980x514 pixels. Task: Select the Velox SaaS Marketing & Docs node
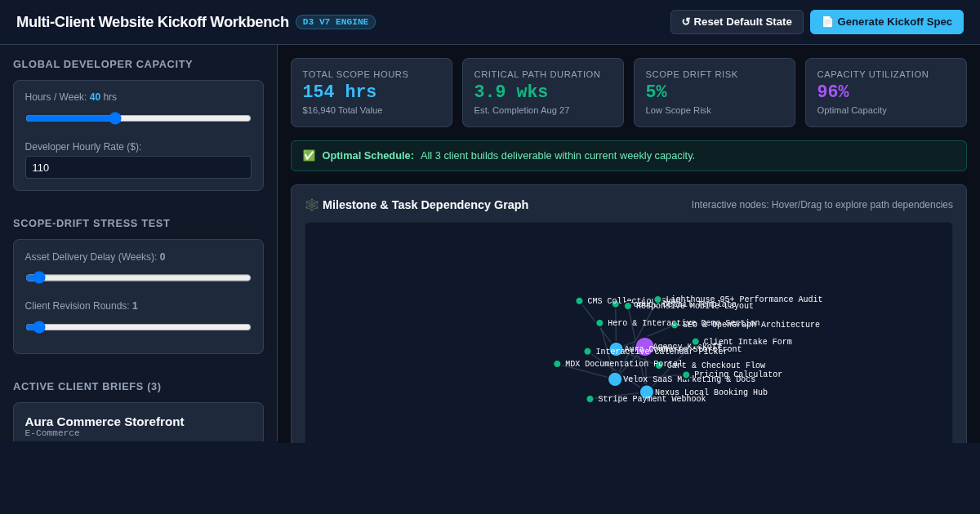pyautogui.click(x=615, y=379)
